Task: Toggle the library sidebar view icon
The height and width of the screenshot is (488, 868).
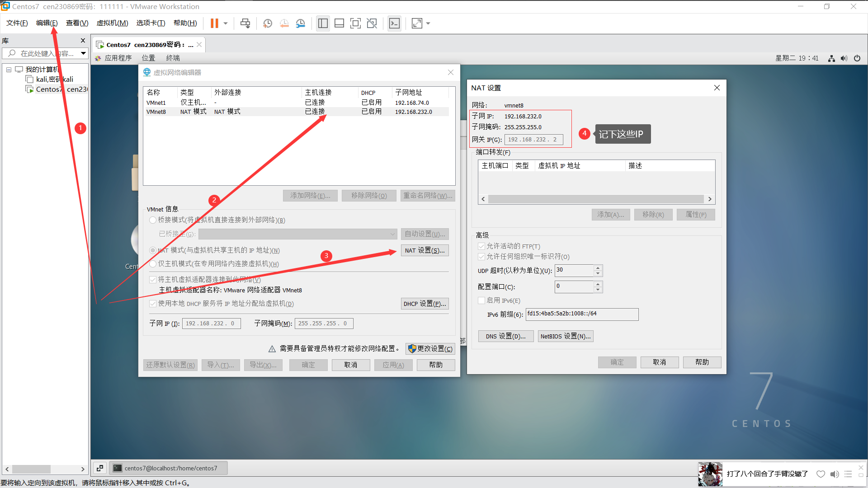Action: [x=323, y=23]
